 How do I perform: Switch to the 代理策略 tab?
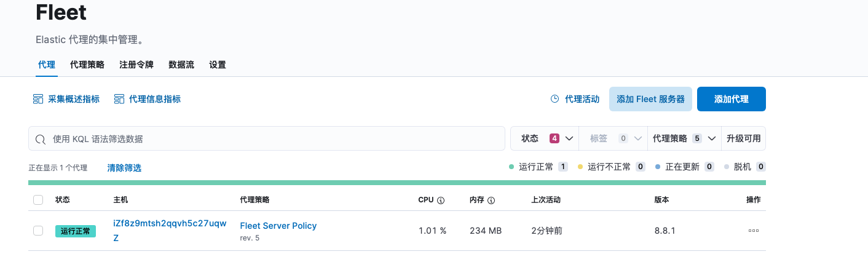coord(87,65)
